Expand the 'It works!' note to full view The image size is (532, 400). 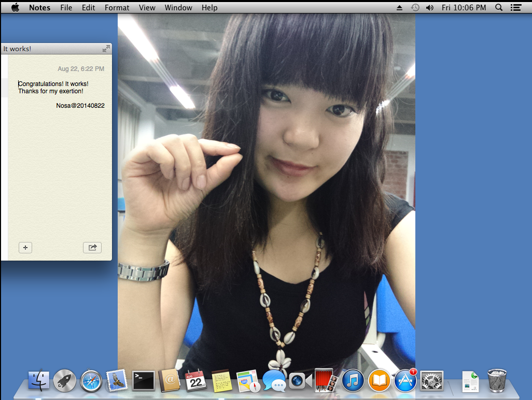tap(106, 48)
